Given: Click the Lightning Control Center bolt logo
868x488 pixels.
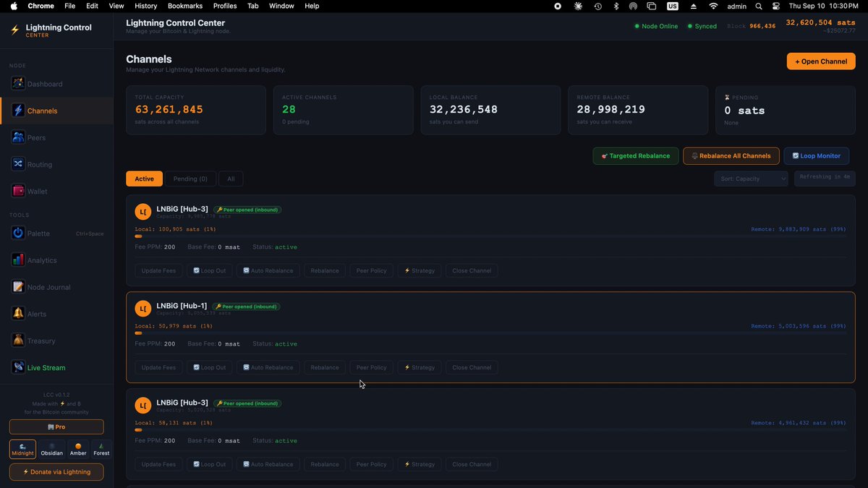Looking at the screenshot, I should pos(14,30).
